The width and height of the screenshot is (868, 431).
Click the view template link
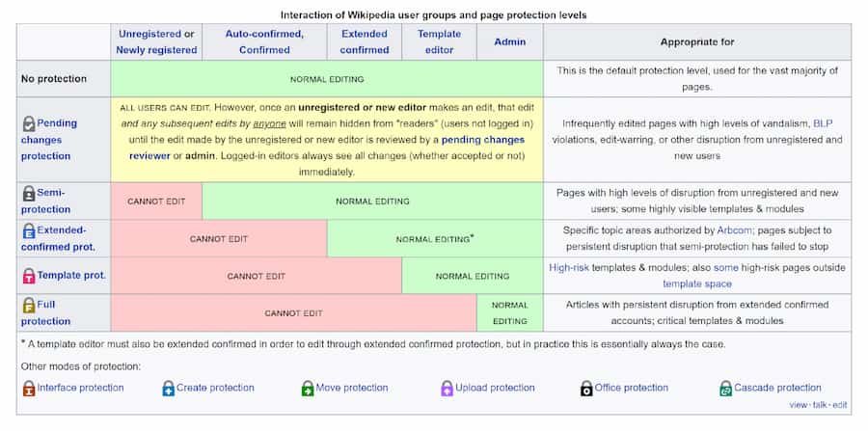[799, 405]
